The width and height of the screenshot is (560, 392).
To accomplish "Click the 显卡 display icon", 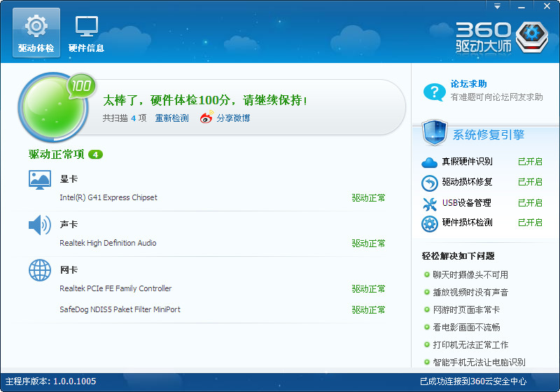I will point(40,180).
